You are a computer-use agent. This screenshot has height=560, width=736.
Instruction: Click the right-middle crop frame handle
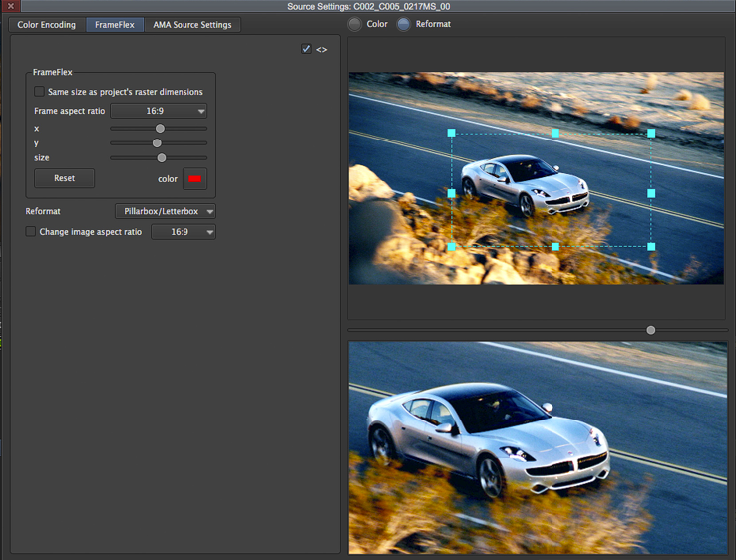[652, 193]
